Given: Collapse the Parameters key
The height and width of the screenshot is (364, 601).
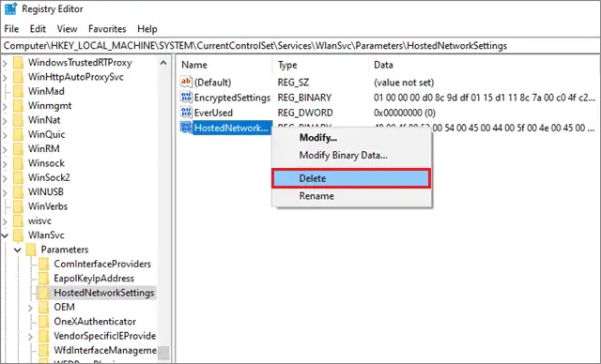Looking at the screenshot, I should point(18,250).
